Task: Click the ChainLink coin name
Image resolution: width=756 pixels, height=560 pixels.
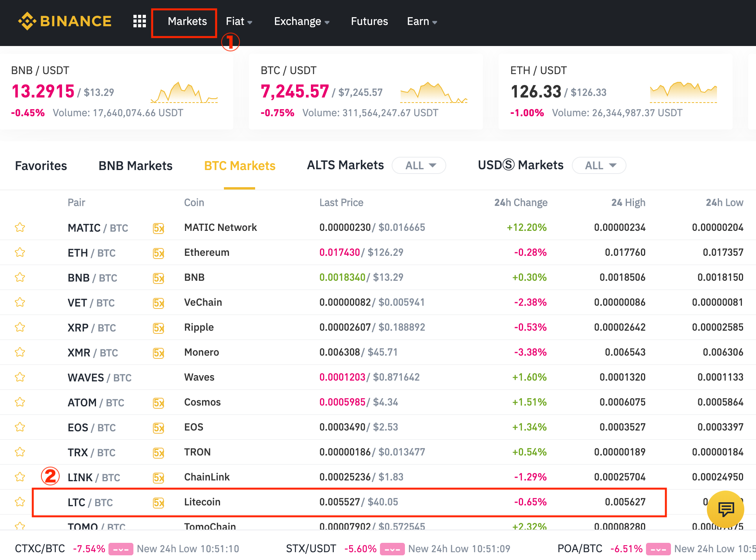Action: coord(207,477)
